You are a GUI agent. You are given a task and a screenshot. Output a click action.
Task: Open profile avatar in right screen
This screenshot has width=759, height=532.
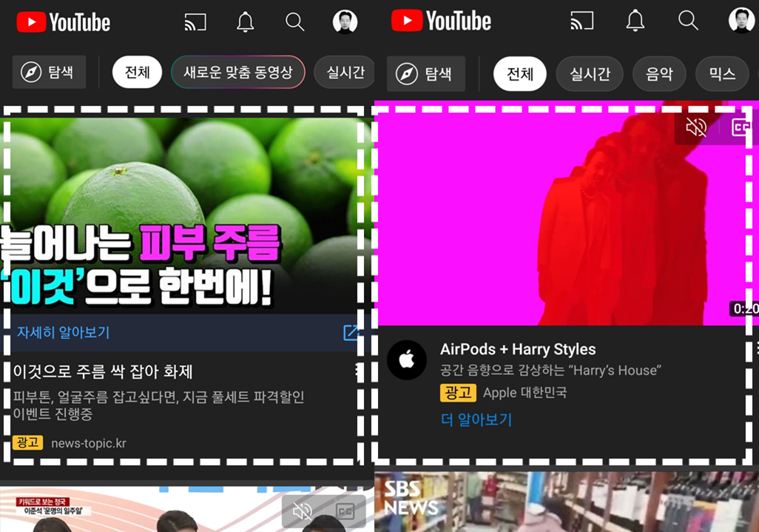pyautogui.click(x=741, y=20)
